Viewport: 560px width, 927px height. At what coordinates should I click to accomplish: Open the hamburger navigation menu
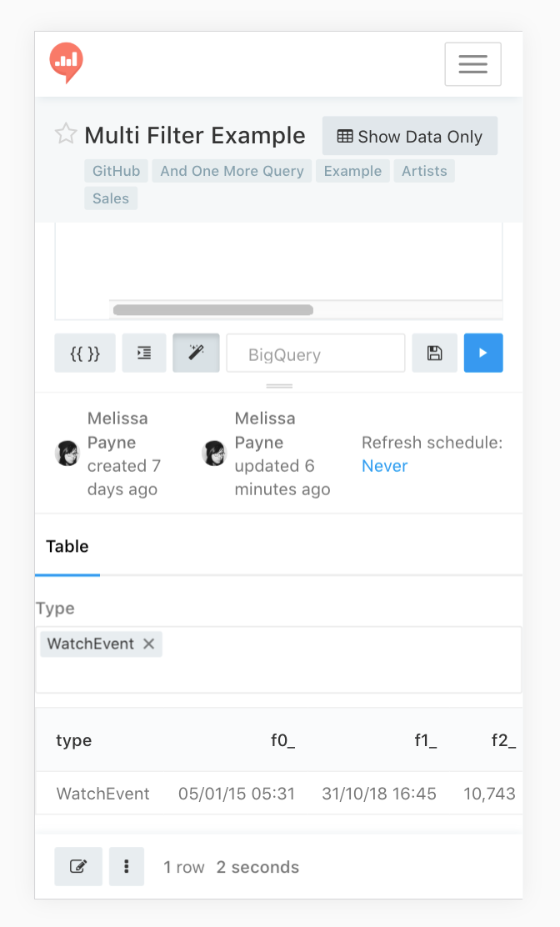click(472, 64)
